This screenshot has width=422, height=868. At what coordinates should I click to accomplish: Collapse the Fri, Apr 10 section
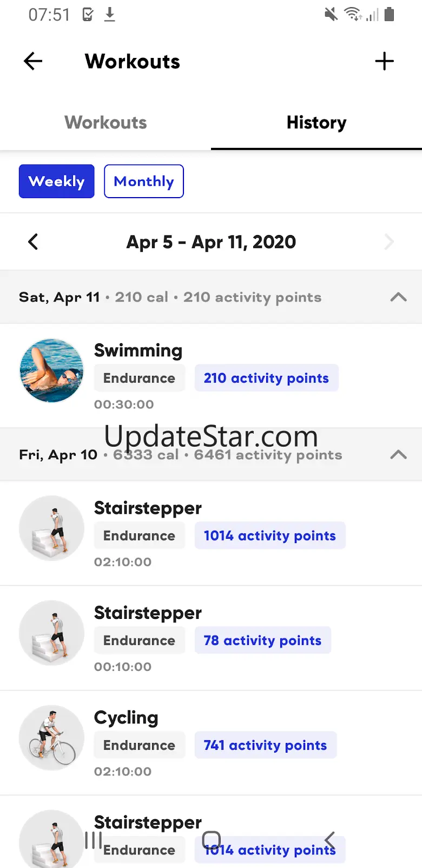[398, 454]
